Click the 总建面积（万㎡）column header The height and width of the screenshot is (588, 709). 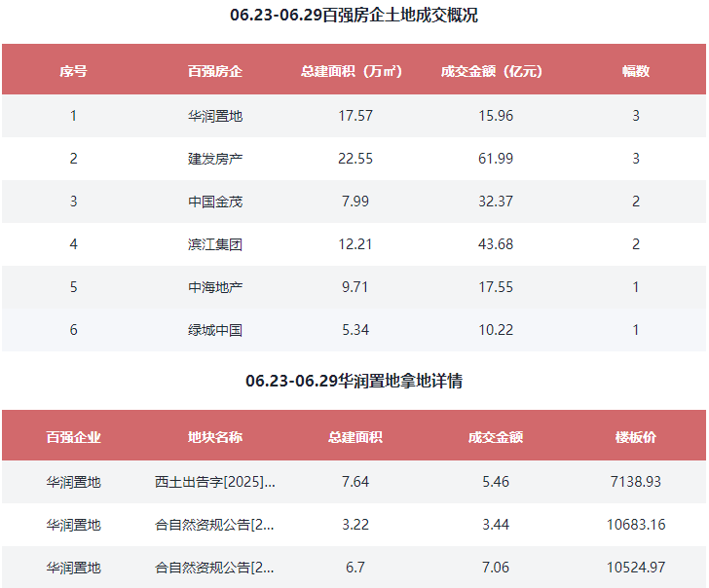tap(352, 71)
